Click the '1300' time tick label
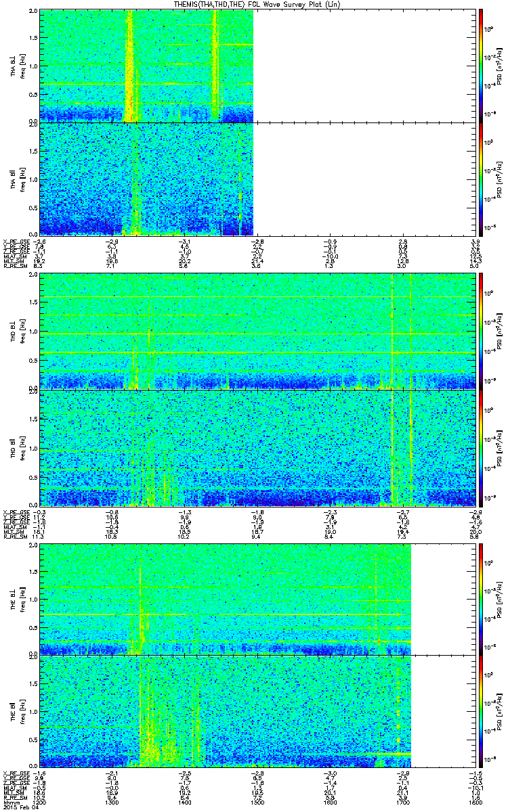The height and width of the screenshot is (812, 508). tap(112, 803)
